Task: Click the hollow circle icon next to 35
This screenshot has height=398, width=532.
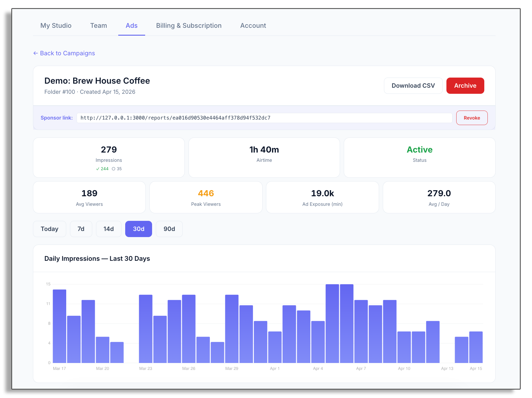Action: click(x=113, y=169)
